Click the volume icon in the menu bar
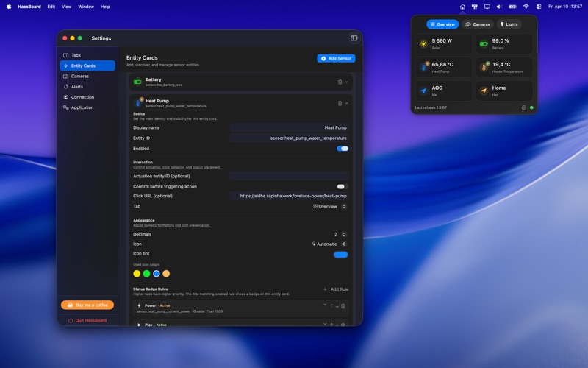Image resolution: width=588 pixels, height=368 pixels. 500,7
